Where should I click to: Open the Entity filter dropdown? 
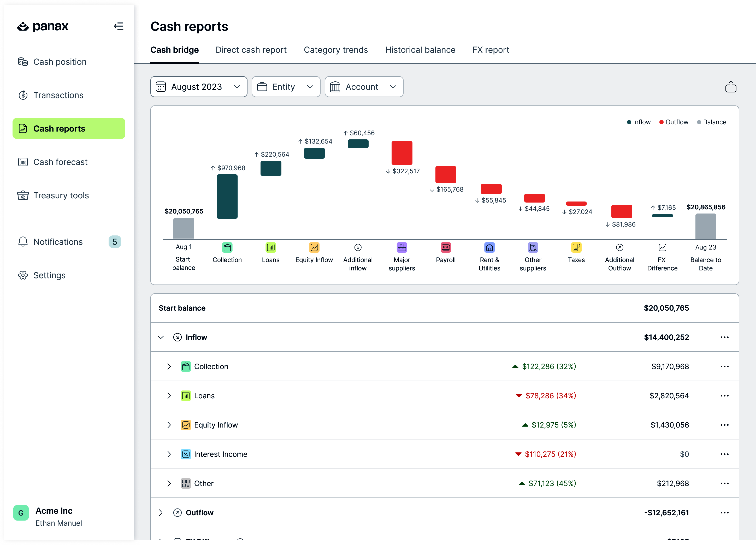286,87
